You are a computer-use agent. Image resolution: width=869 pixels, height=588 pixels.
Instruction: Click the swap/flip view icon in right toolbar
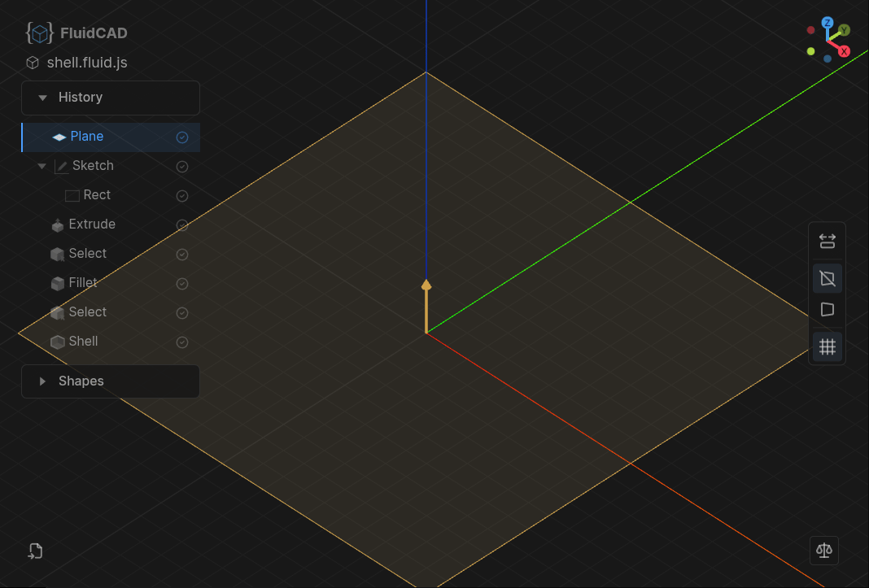pos(828,241)
